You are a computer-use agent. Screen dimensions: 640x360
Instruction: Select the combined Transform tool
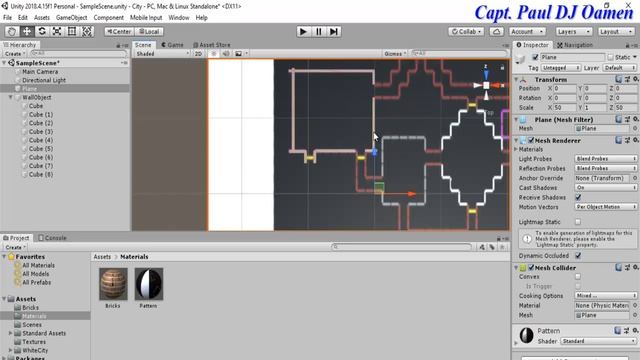[87, 31]
